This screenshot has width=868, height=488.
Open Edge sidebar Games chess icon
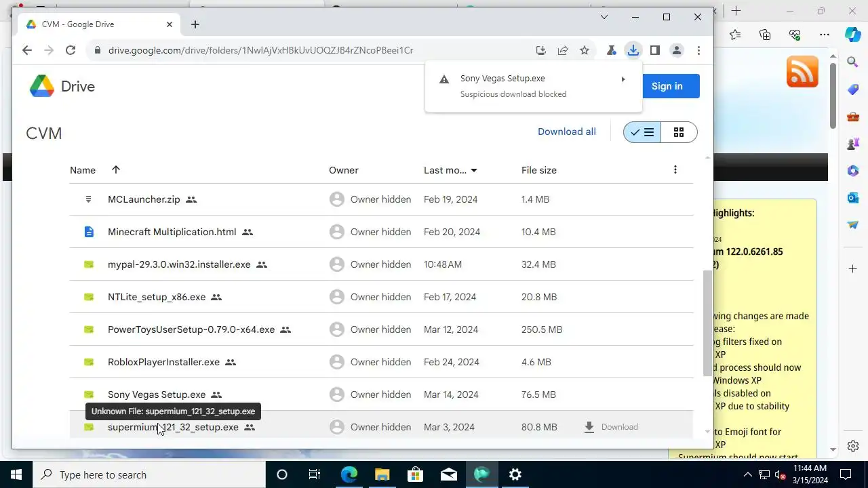(x=853, y=144)
